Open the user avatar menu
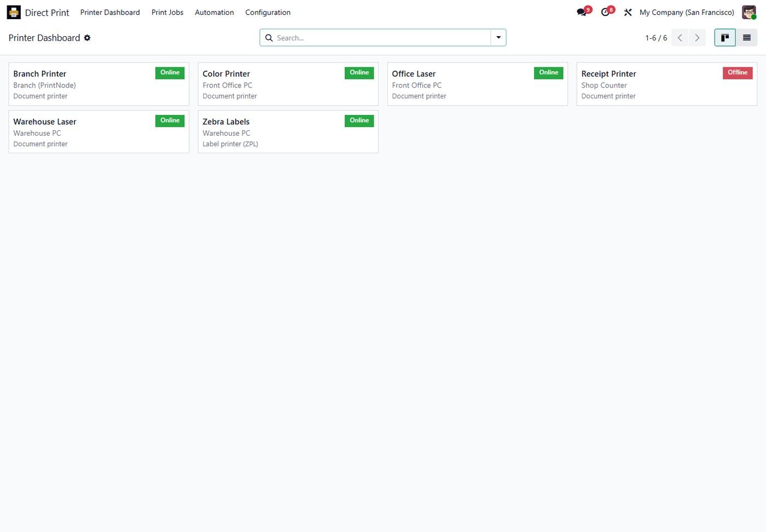Screen dimensions: 766x532 (x=749, y=12)
